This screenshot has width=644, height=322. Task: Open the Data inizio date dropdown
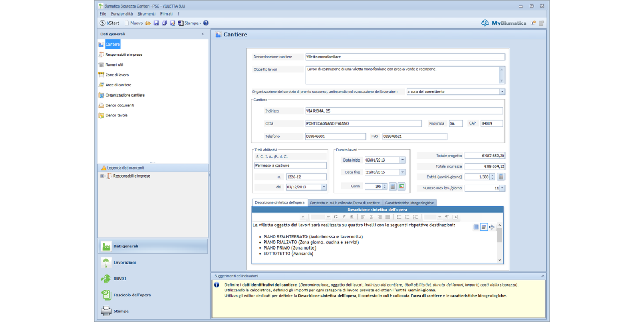(402, 160)
